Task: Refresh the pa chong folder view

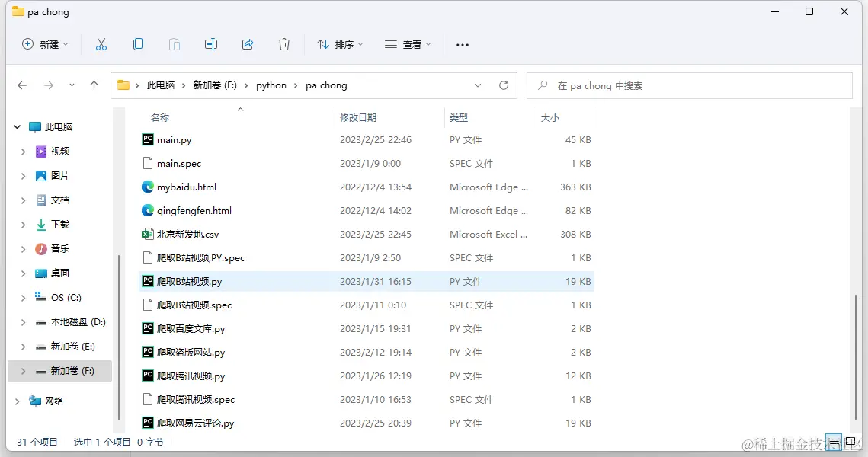Action: [503, 85]
